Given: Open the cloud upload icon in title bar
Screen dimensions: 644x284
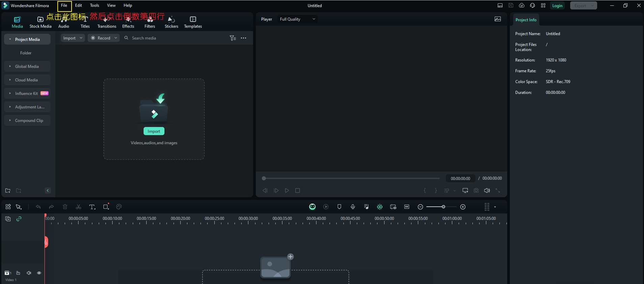Looking at the screenshot, I should point(522,5).
